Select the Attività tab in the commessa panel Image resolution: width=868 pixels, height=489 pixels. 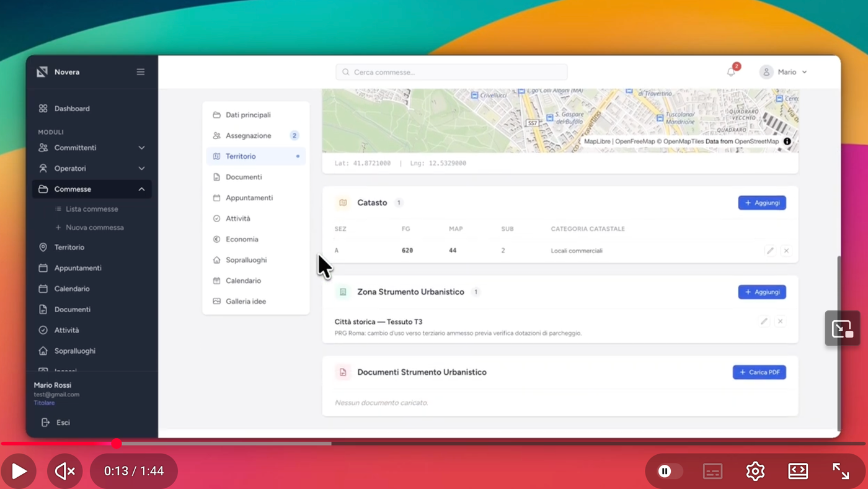(x=256, y=218)
